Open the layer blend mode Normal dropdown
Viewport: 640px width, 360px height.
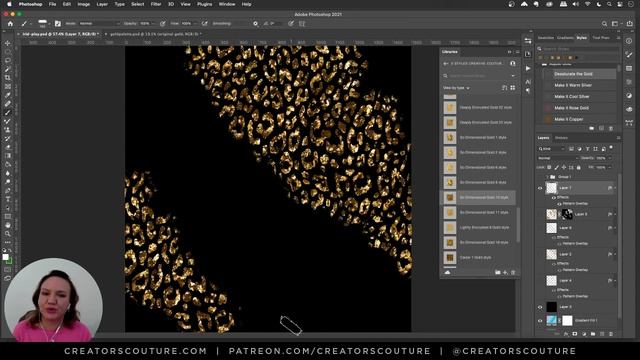[x=558, y=158]
